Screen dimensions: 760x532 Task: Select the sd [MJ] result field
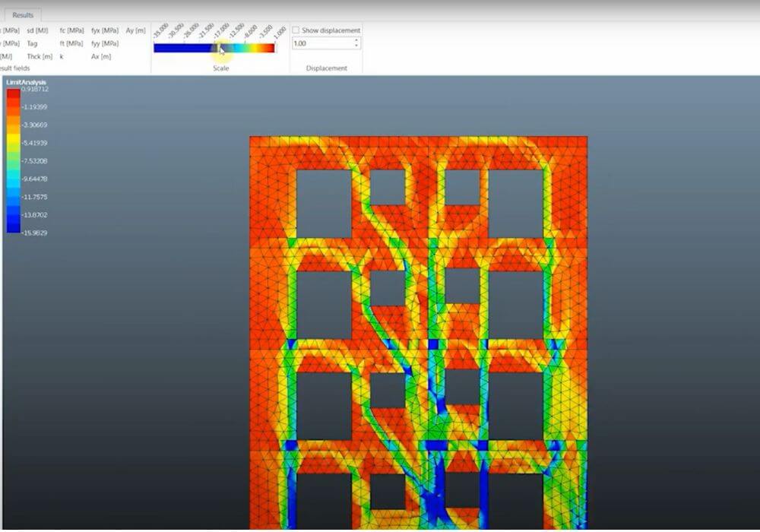(36, 30)
